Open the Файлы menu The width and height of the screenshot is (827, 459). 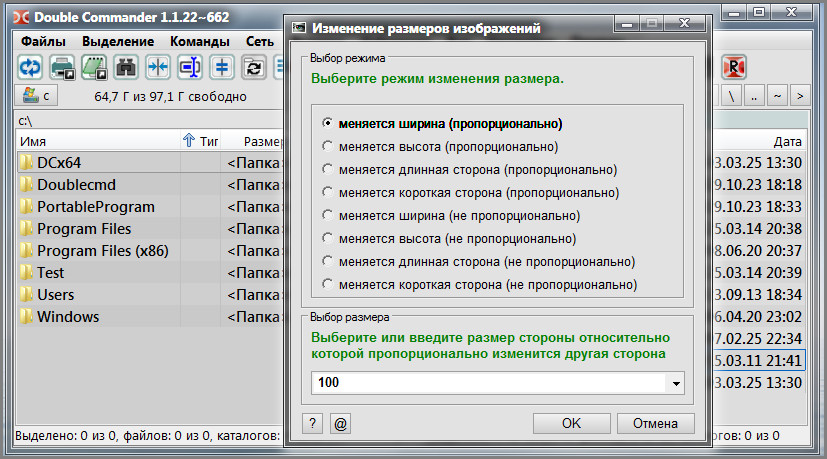click(43, 41)
